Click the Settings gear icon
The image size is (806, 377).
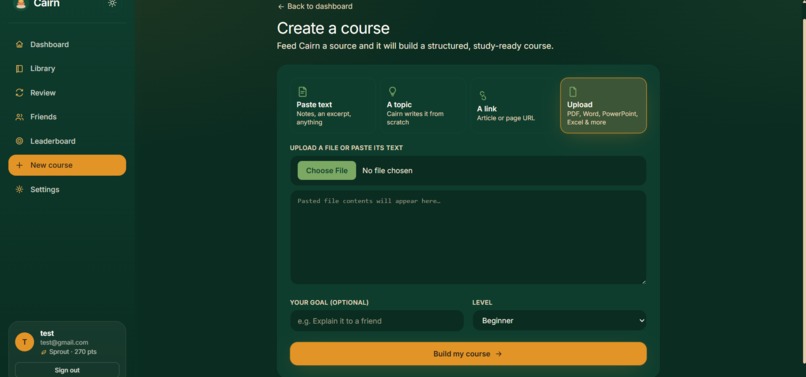20,189
